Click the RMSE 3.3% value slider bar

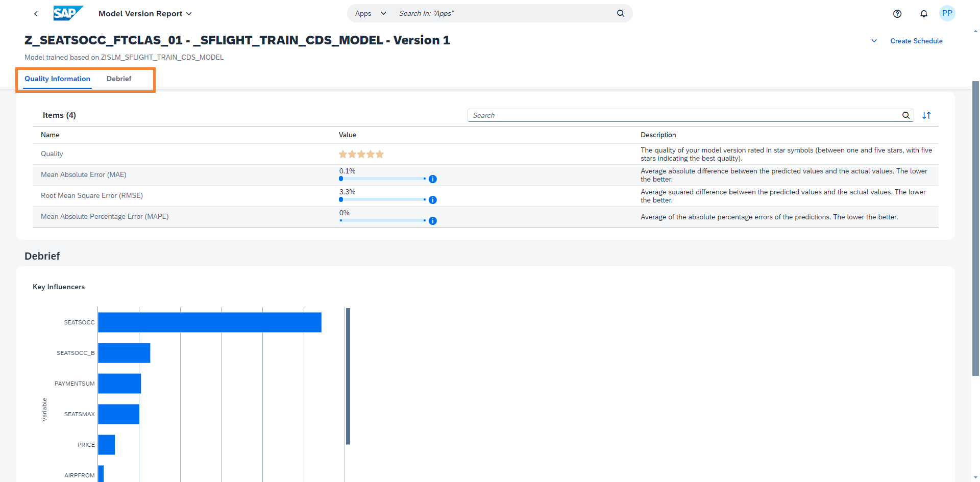pyautogui.click(x=382, y=199)
